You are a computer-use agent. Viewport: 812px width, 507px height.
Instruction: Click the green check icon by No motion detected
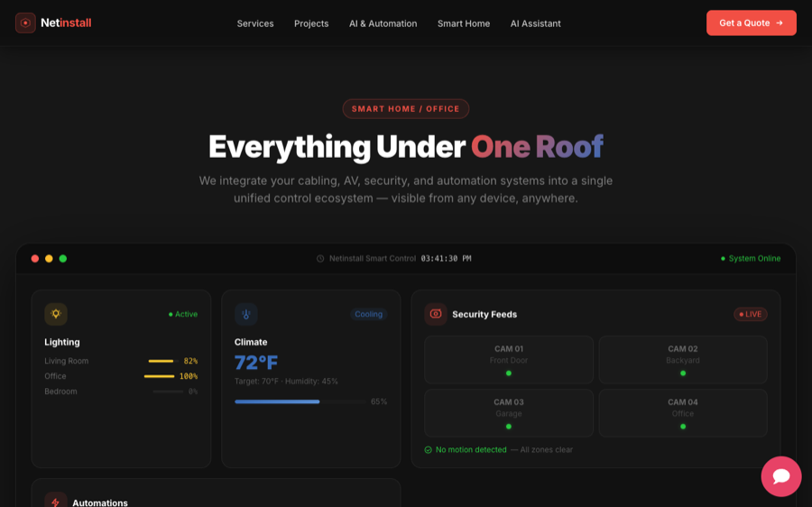point(429,449)
